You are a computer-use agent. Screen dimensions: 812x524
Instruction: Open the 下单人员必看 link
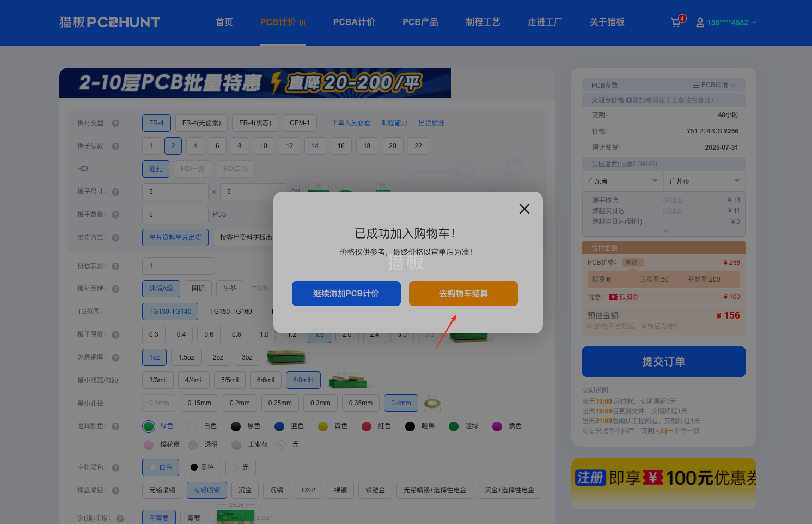tap(350, 123)
